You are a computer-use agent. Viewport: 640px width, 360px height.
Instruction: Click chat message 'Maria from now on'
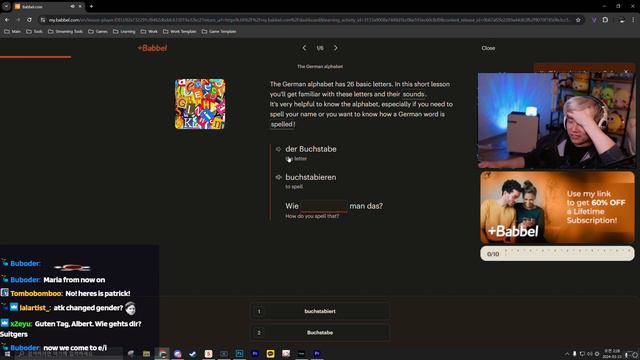74,280
